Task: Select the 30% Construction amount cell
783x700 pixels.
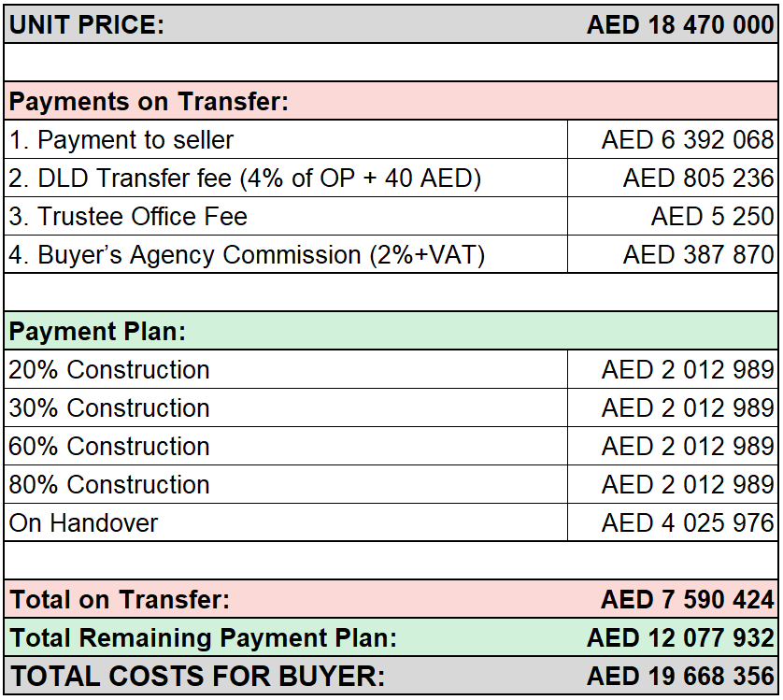Action: point(673,408)
